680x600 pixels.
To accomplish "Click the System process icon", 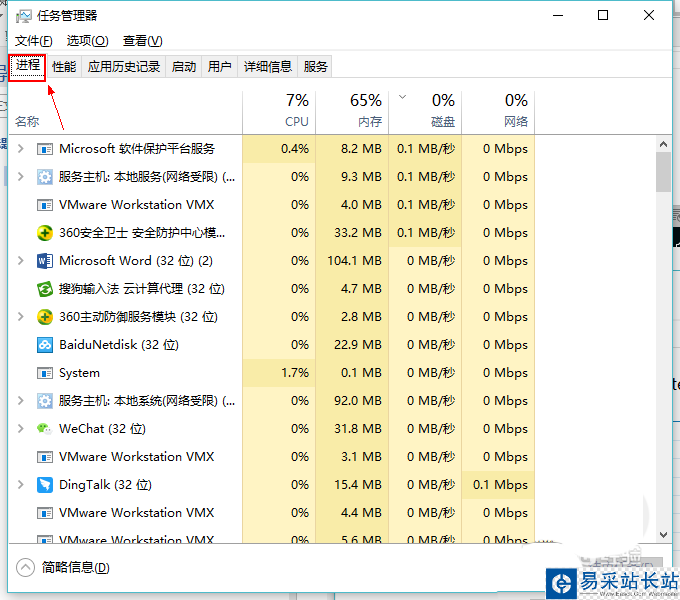I will click(x=45, y=373).
